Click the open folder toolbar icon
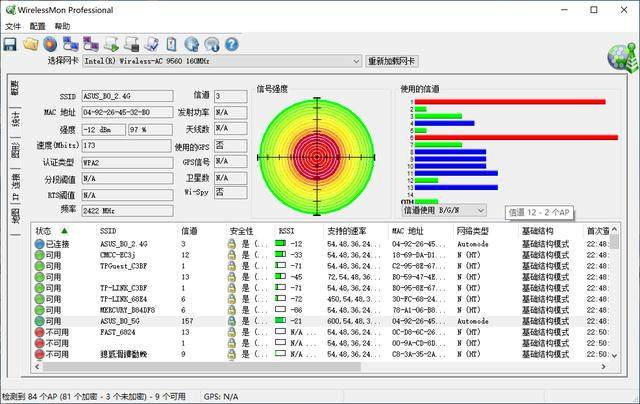 tap(30, 44)
